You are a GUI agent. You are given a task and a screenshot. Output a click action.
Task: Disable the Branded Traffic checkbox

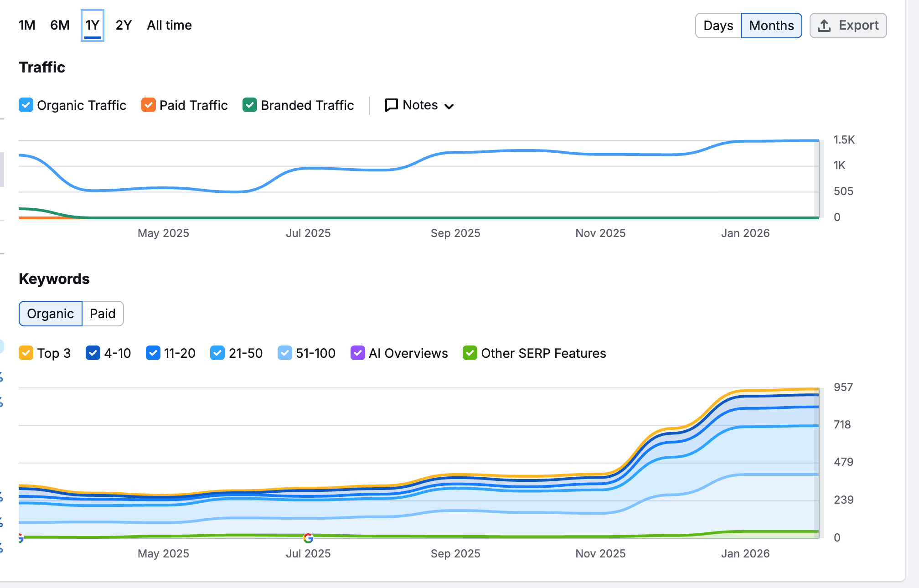250,105
